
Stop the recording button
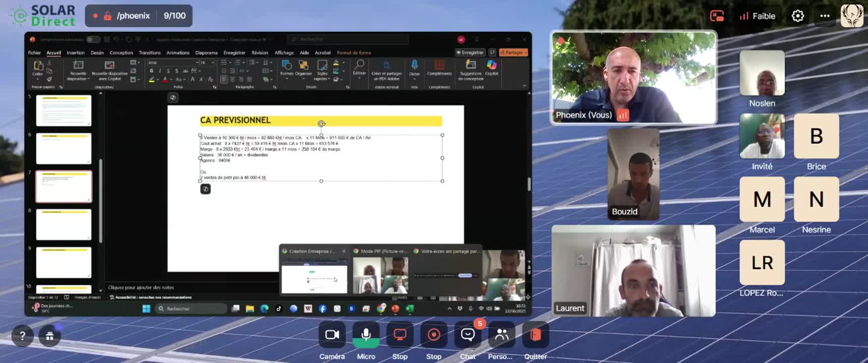point(433,335)
